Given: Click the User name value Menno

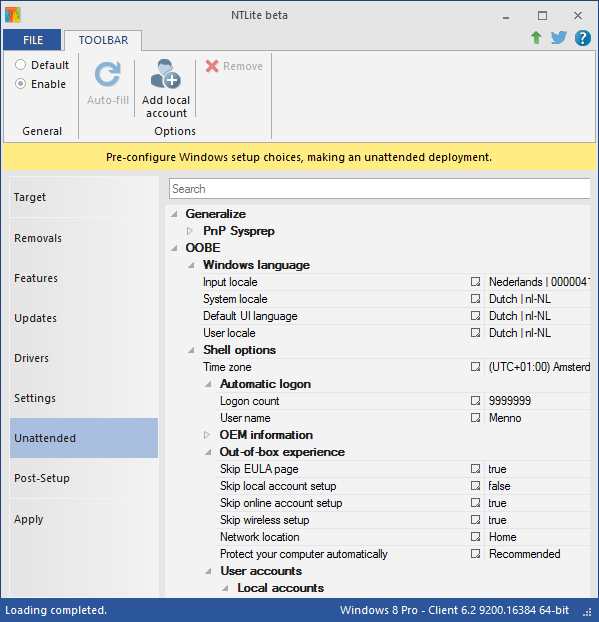Looking at the screenshot, I should coord(505,418).
